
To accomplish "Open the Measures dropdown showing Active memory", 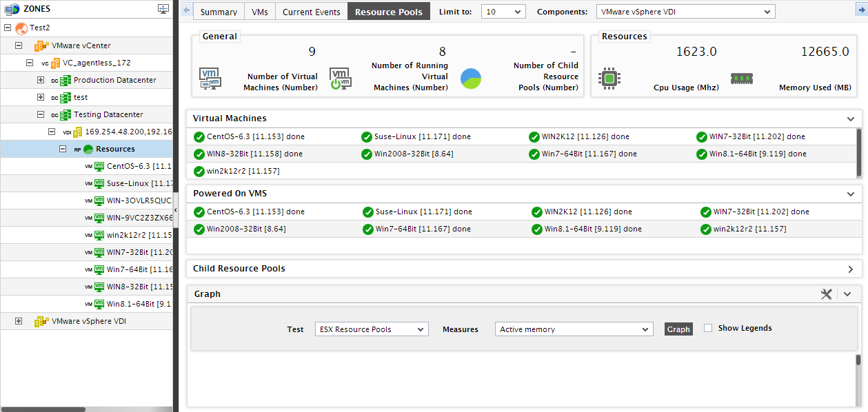I will coord(574,329).
